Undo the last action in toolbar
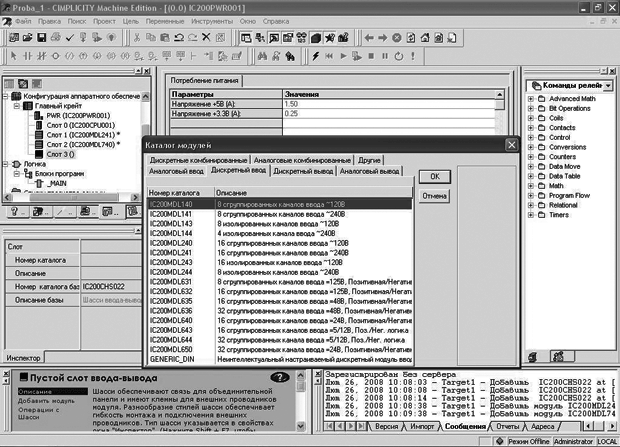620x447 pixels. click(x=179, y=38)
